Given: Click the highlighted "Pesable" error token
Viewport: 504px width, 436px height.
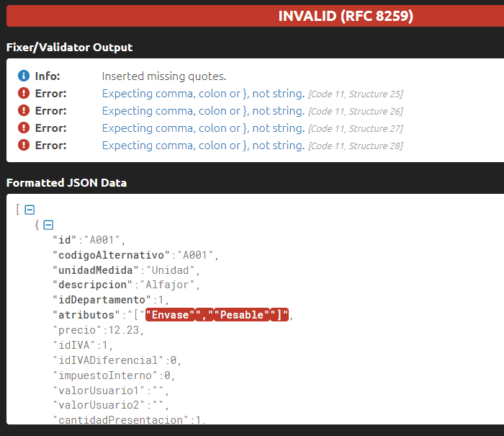Looking at the screenshot, I should (x=241, y=315).
